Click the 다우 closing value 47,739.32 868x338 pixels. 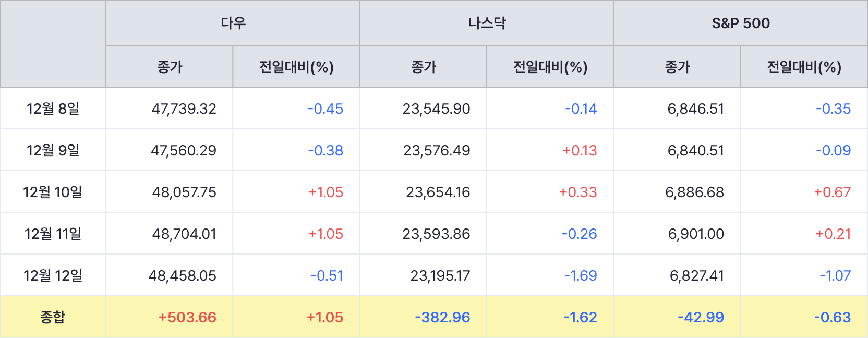(184, 108)
